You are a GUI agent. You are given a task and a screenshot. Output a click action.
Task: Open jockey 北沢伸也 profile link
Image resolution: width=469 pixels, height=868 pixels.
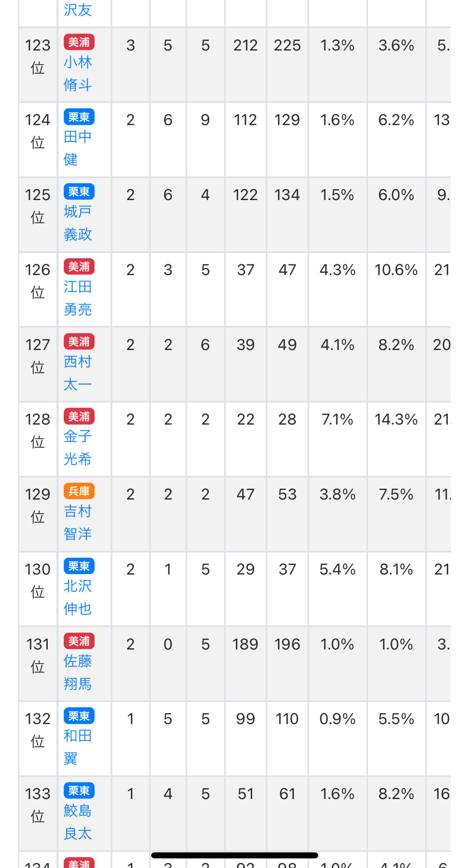click(x=78, y=598)
